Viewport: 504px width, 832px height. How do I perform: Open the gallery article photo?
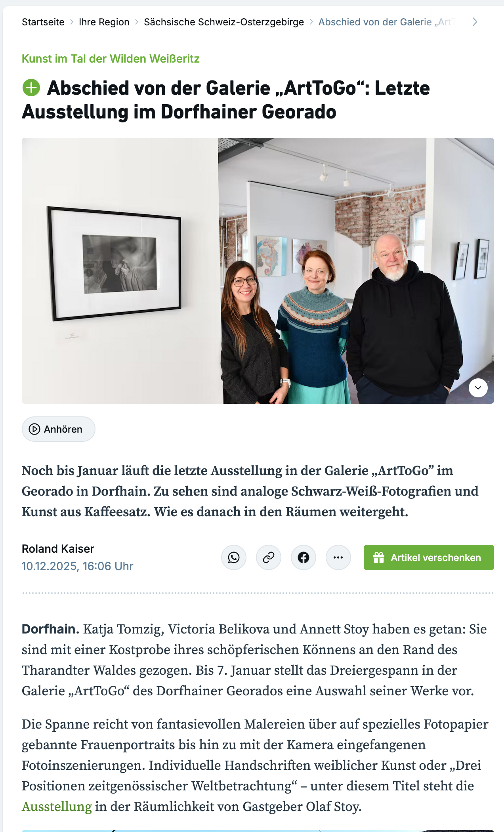[258, 271]
